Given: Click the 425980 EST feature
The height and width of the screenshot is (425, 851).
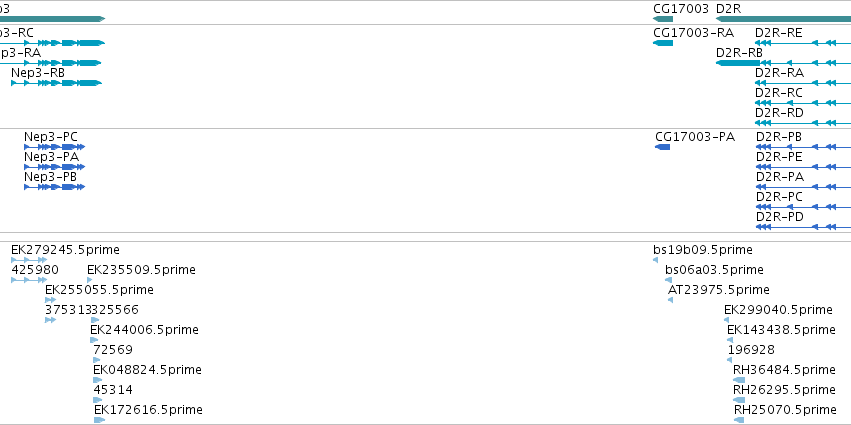Looking at the screenshot, I should (x=29, y=280).
